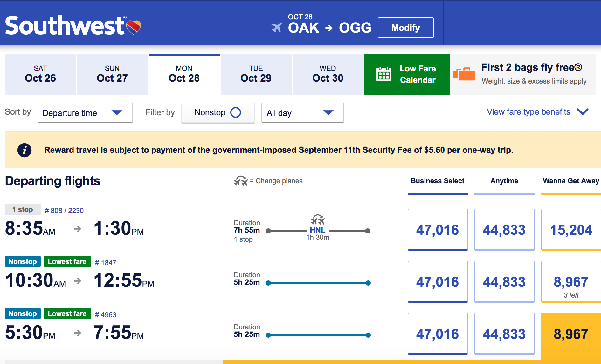Image resolution: width=601 pixels, height=364 pixels.
Task: Select 8,967 Wanna Get Away fare for 5:30PM flight
Action: 571,334
